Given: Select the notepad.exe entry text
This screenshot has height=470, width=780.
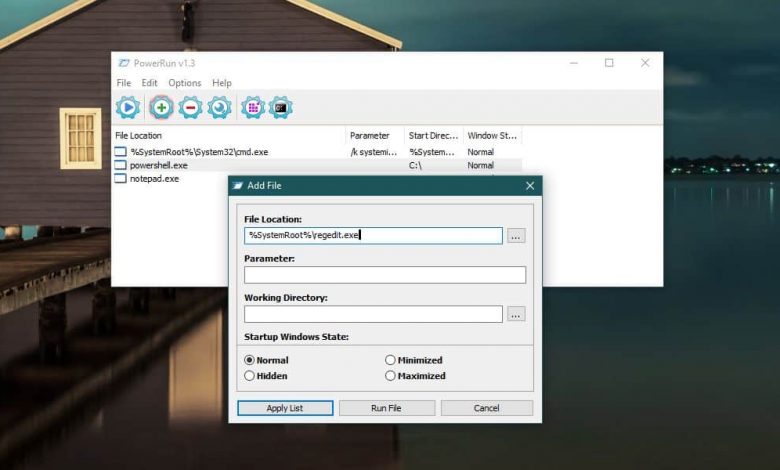Looking at the screenshot, I should (154, 179).
